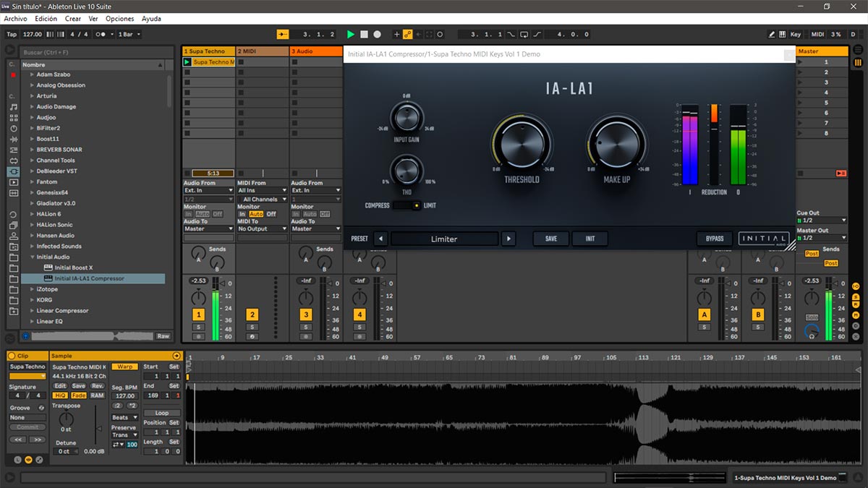
Task: Expand the Arturia folder in browser
Action: 32,96
